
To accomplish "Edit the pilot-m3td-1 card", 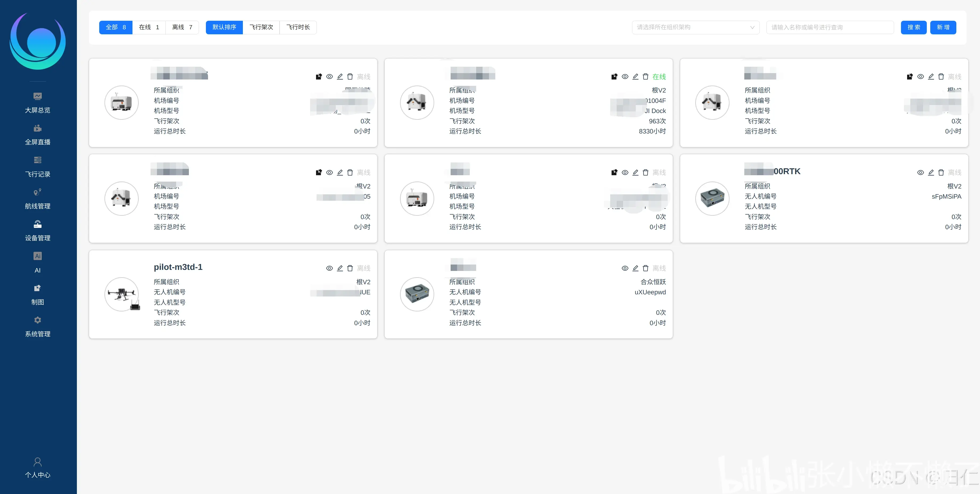I will [x=340, y=268].
